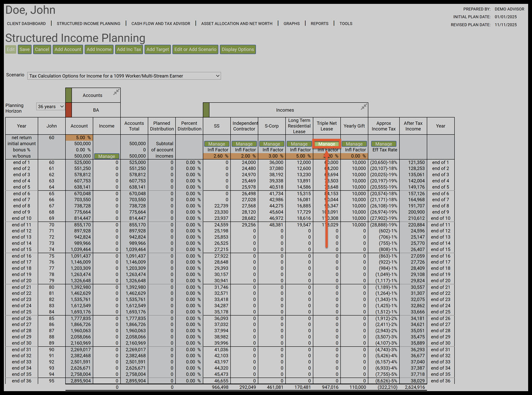Click the green square beside Accounts header
532x395 pixels.
[x=68, y=95]
